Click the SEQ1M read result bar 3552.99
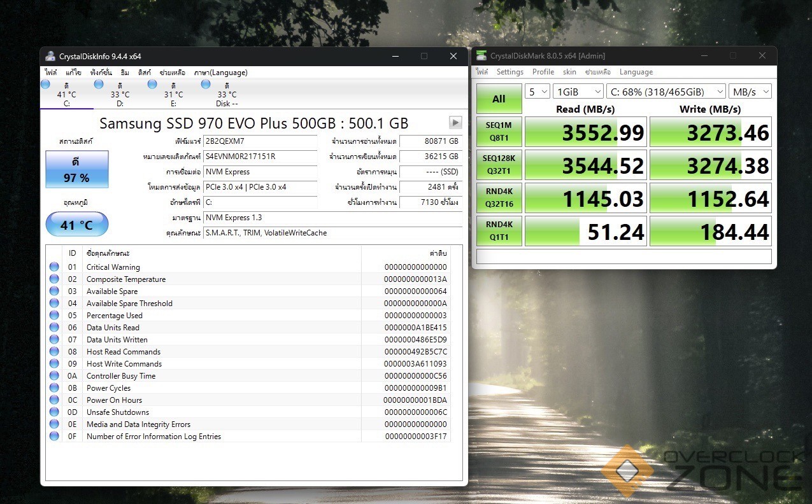812x504 pixels. 585,132
